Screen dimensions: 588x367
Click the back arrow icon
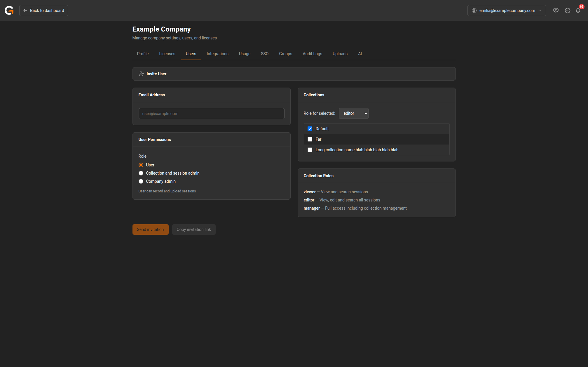pyautogui.click(x=25, y=11)
